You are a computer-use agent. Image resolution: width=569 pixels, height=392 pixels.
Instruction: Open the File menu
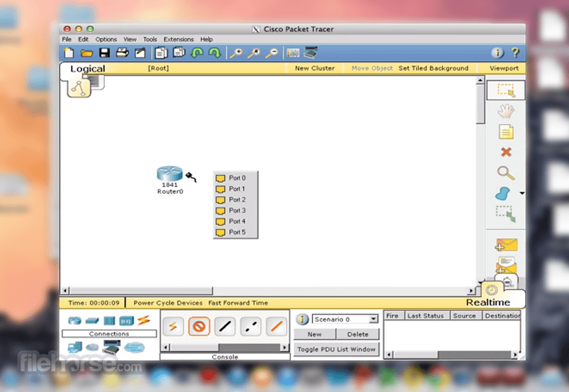67,39
